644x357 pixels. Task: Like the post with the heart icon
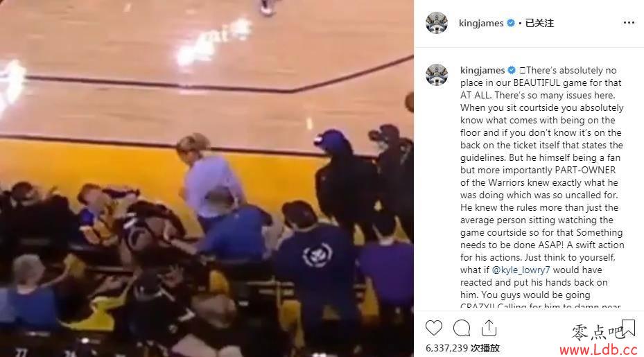click(434, 328)
